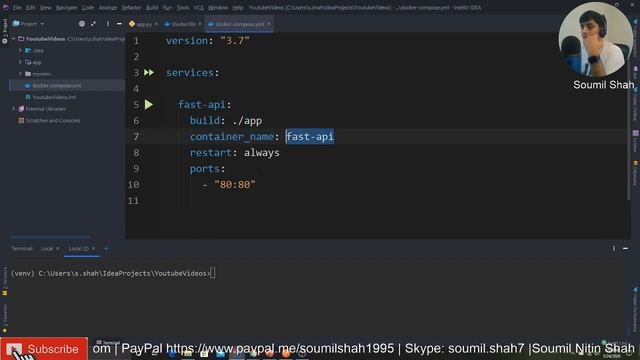Click expand/collapse all icon in Project panel
640x360 pixels.
(93, 24)
